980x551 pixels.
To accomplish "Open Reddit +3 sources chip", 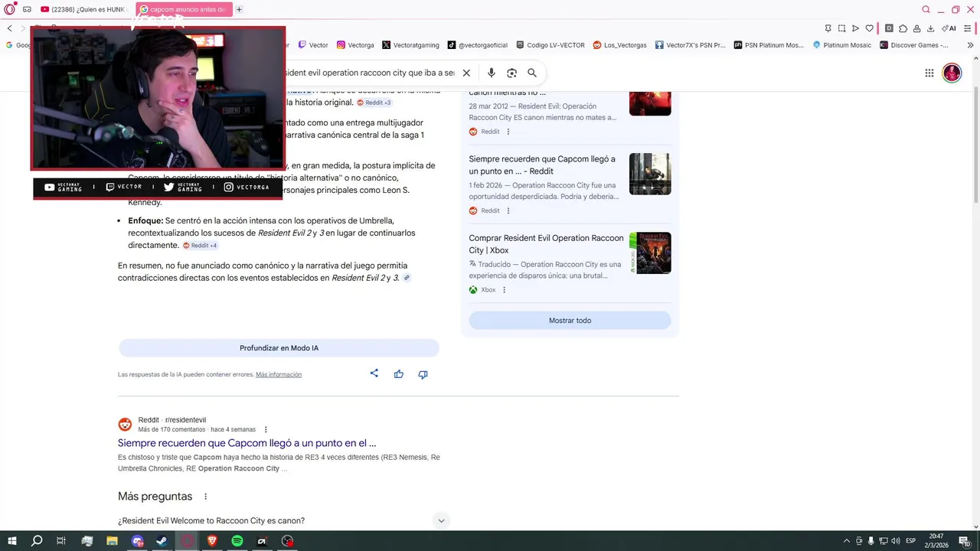I will [374, 103].
